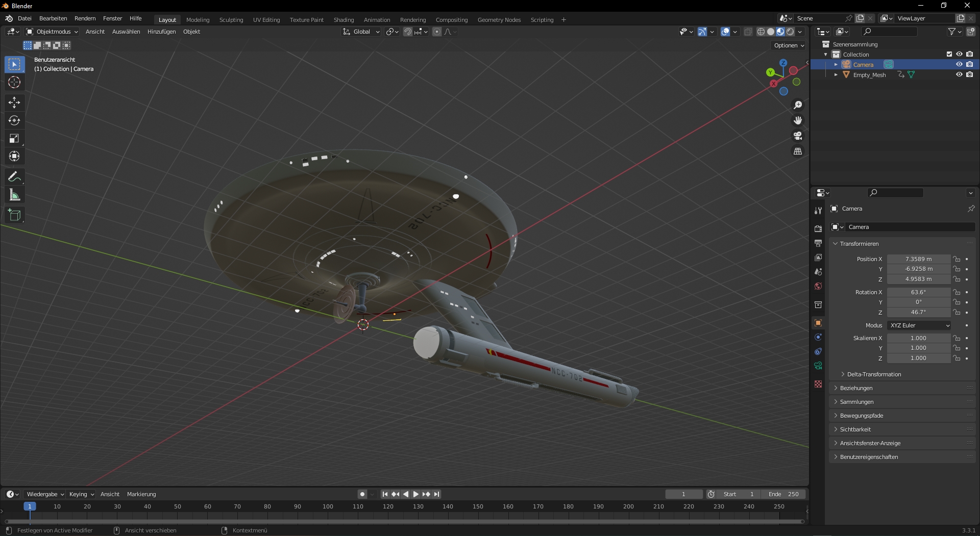Viewport: 980px width, 536px height.
Task: Open the World properties tab
Action: tap(818, 286)
